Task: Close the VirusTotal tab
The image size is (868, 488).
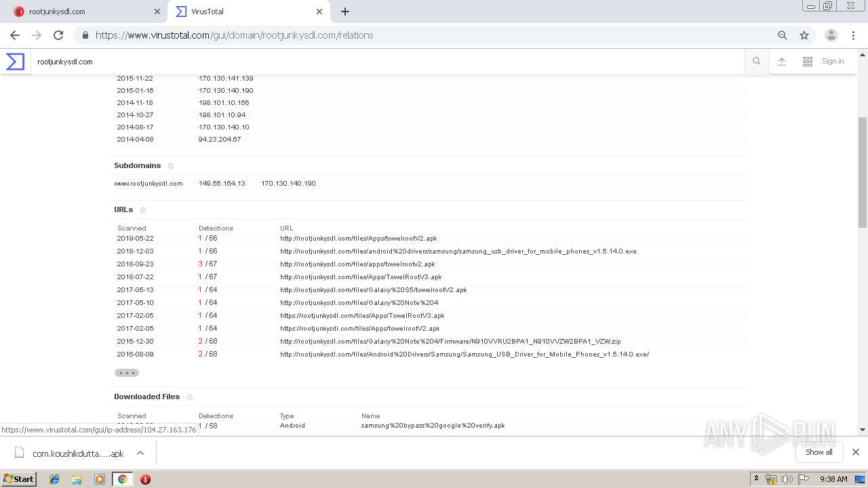Action: pyautogui.click(x=319, y=12)
